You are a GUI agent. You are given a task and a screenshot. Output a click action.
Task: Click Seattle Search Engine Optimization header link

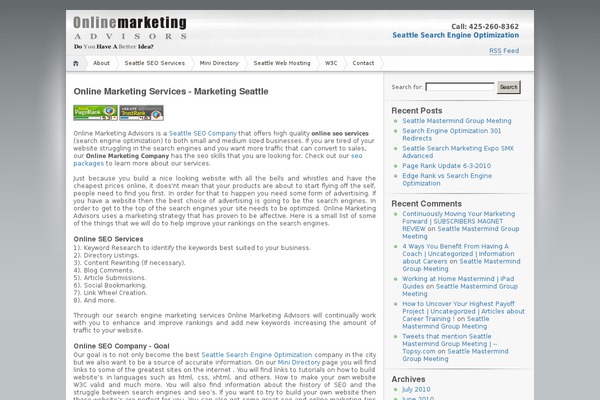point(456,35)
